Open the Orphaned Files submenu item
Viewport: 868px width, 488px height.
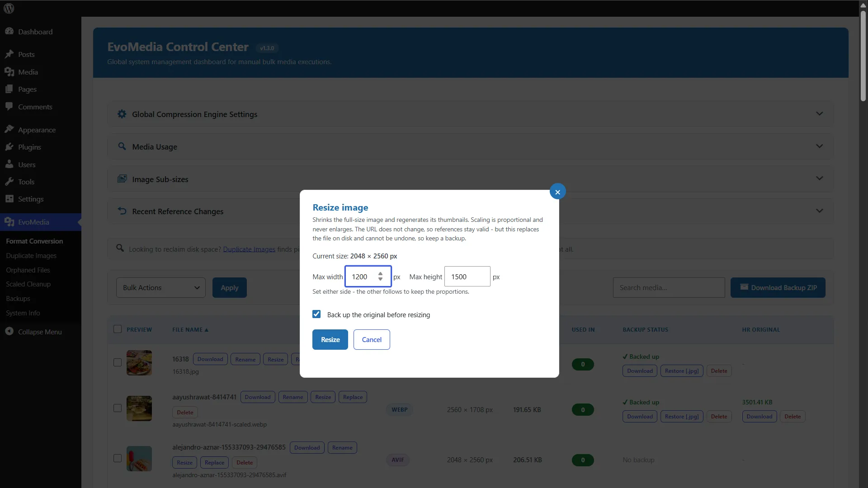tap(28, 270)
